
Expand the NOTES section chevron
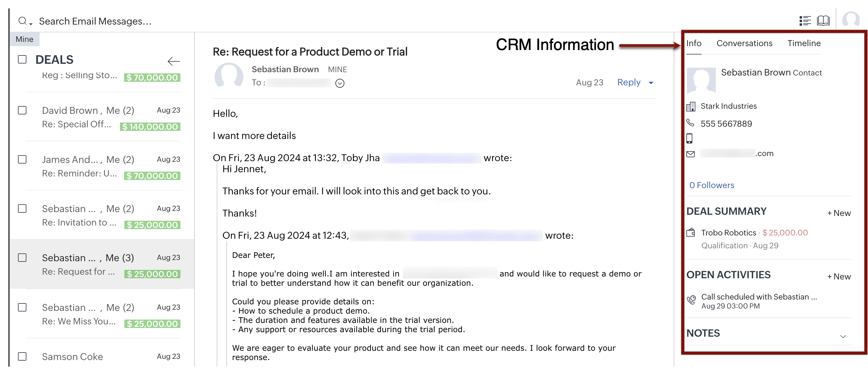(843, 336)
